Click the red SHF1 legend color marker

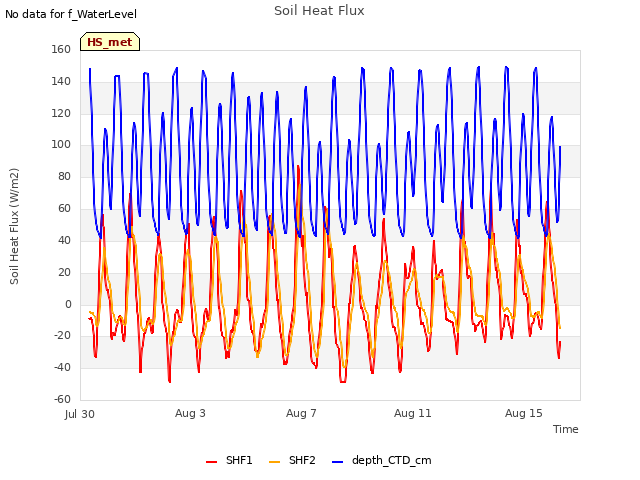211,462
